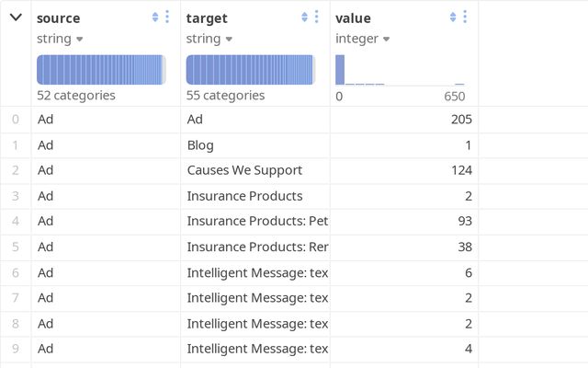
Task: Open target column string type dropdown
Action: pos(209,39)
